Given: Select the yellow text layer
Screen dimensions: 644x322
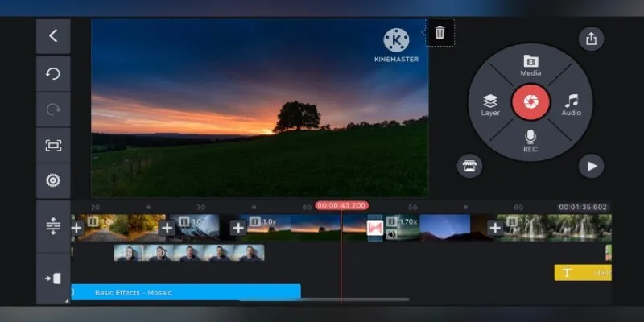Looking at the screenshot, I should tap(583, 273).
